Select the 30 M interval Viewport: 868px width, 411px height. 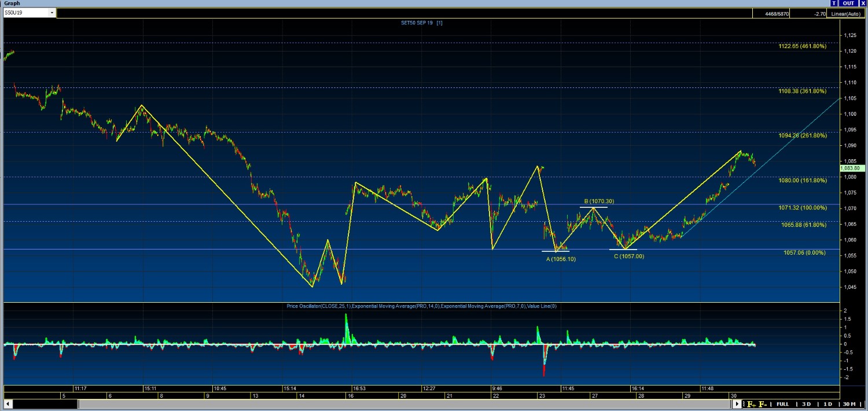(x=849, y=404)
